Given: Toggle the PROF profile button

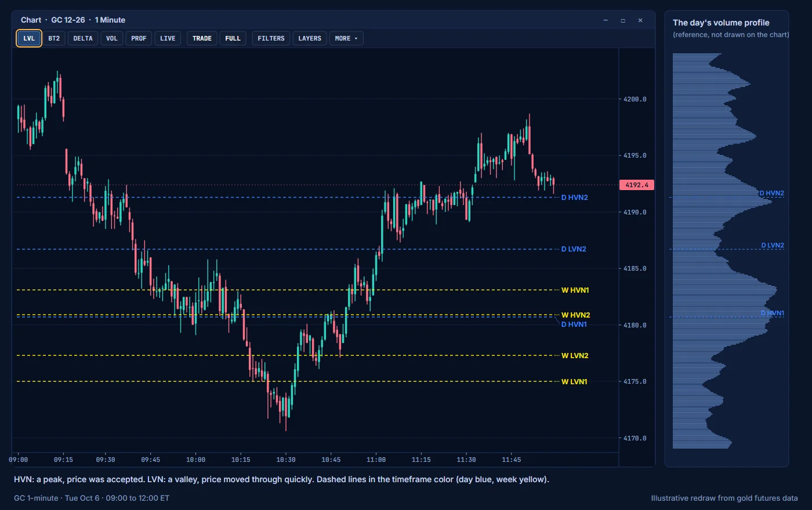Looking at the screenshot, I should point(139,38).
